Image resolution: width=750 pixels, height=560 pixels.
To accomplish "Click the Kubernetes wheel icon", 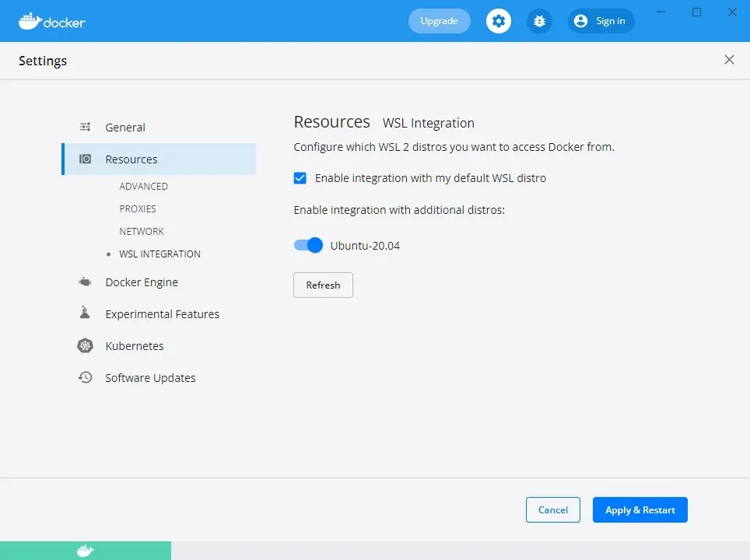I will pos(85,345).
